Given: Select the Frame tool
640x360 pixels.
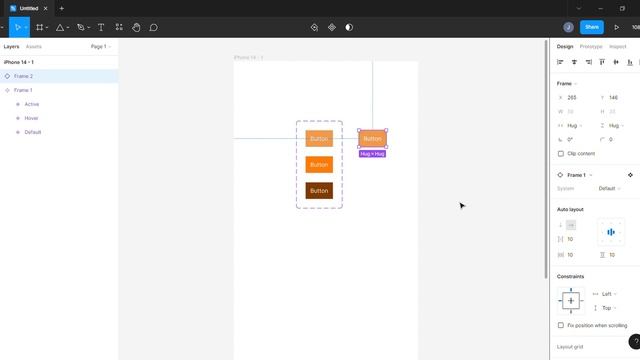Looking at the screenshot, I should (x=40, y=27).
